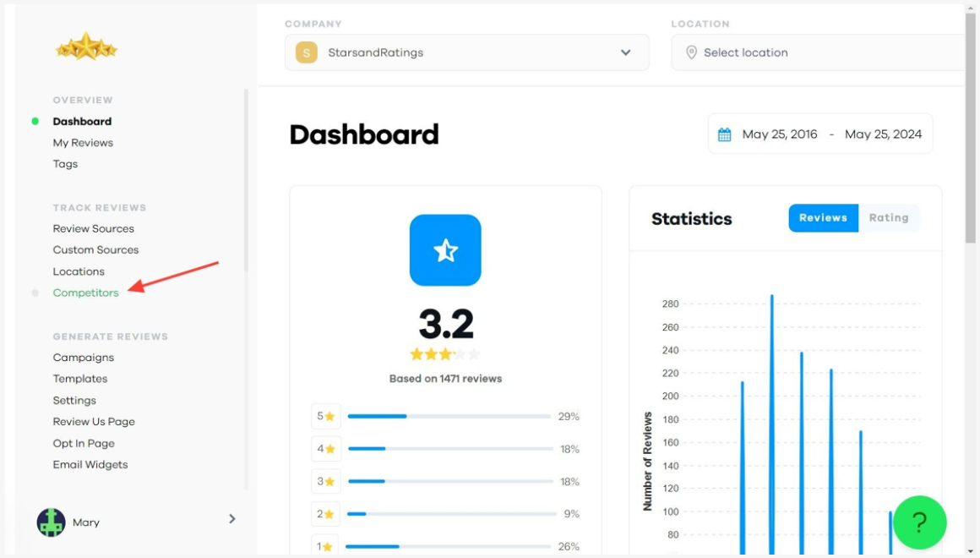Click the green dot next to Dashboard

(35, 122)
